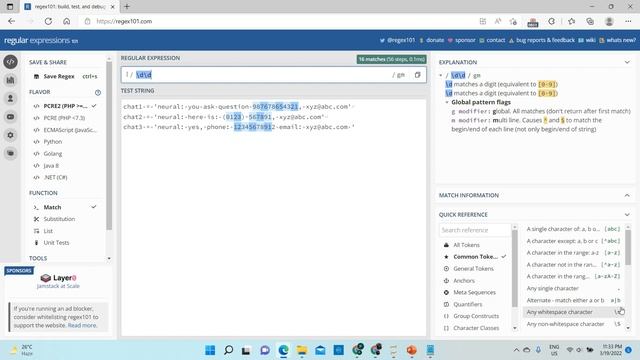Select PCRE (PHP <7.3) flavor
Viewport: 640px width, 360px height.
[x=65, y=118]
